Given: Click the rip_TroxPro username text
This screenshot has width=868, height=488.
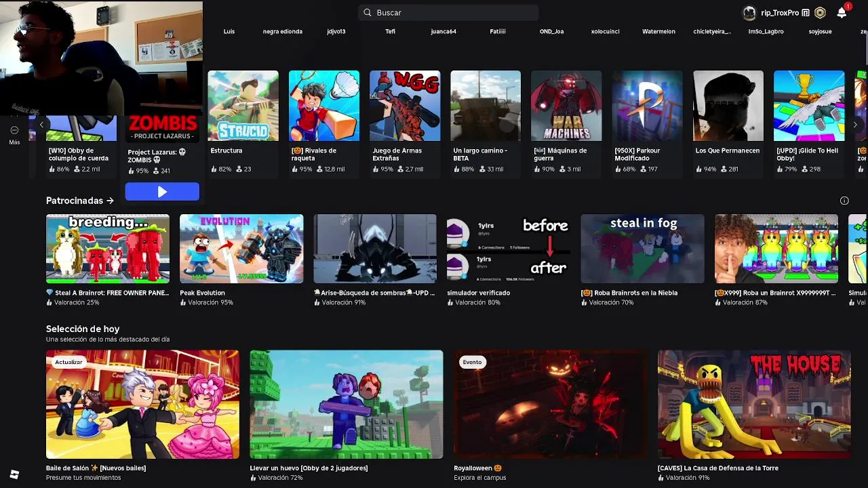Looking at the screenshot, I should [780, 13].
